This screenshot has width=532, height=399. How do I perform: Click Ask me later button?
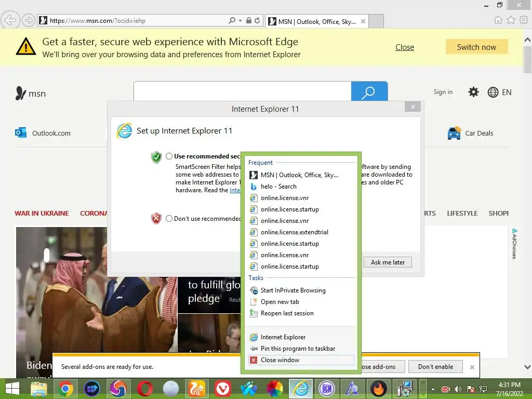[388, 262]
